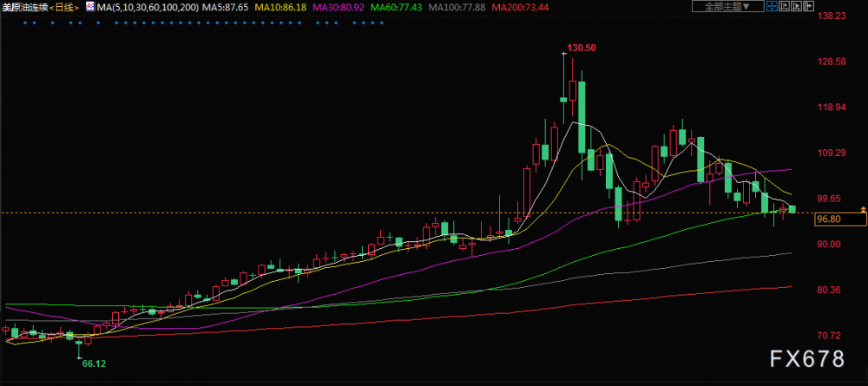868x386 pixels.
Task: Click the 130.50 high price label
Action: point(582,48)
